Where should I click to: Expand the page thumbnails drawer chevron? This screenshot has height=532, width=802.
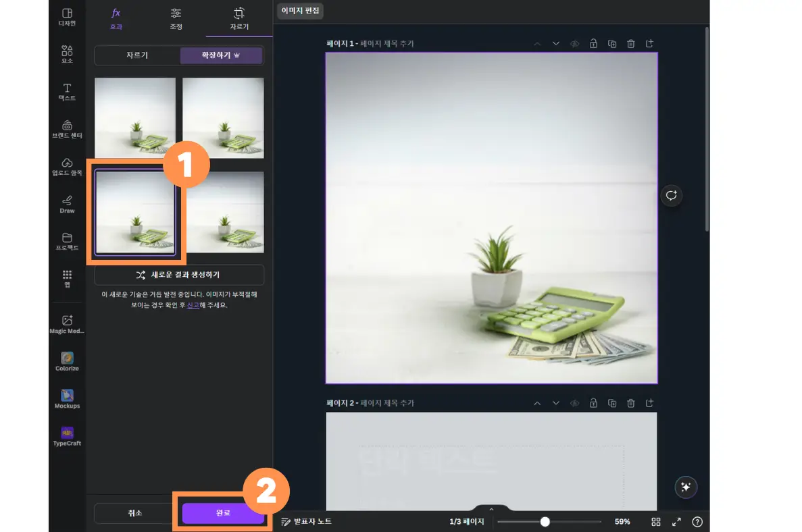tap(491, 509)
